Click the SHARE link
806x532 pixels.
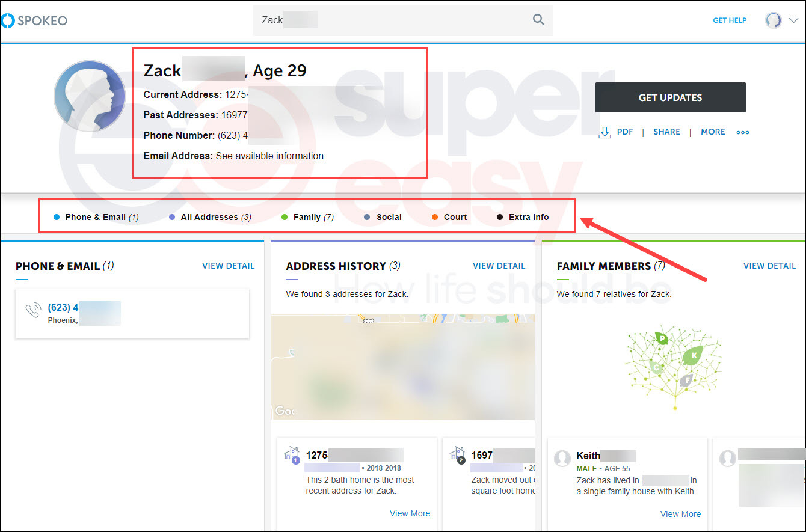(x=666, y=132)
